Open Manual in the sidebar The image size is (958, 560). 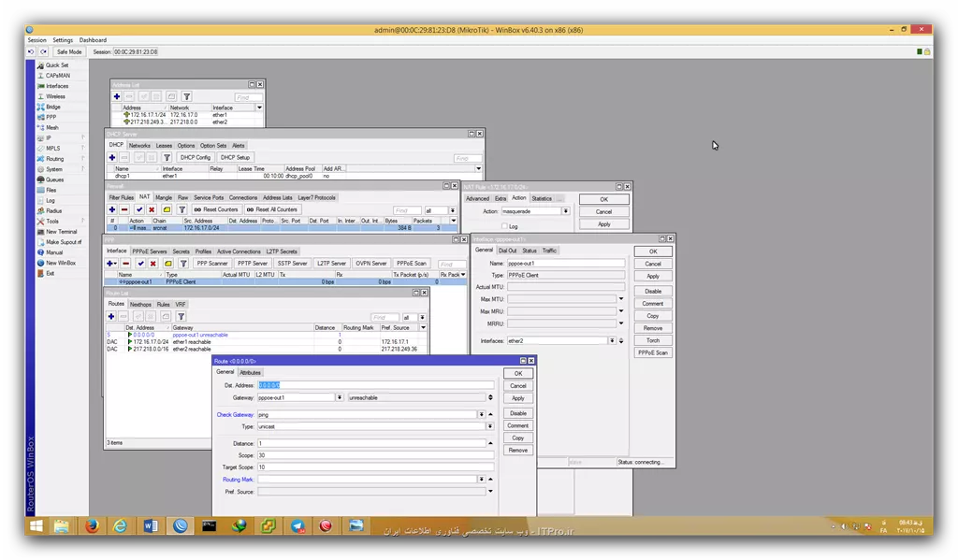53,252
